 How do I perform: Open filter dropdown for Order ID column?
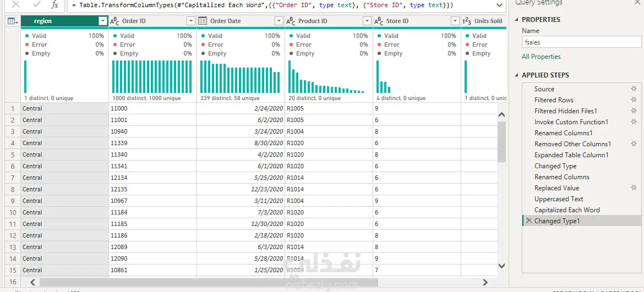(x=190, y=21)
